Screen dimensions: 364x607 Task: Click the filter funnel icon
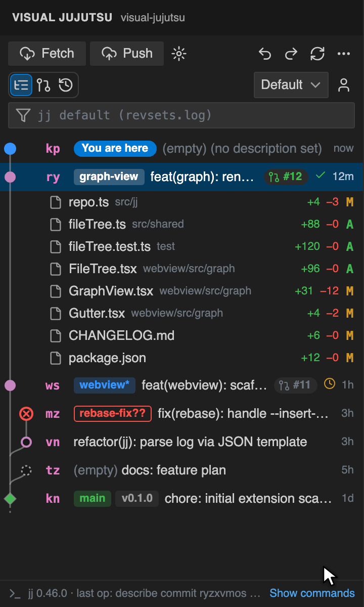pyautogui.click(x=23, y=115)
